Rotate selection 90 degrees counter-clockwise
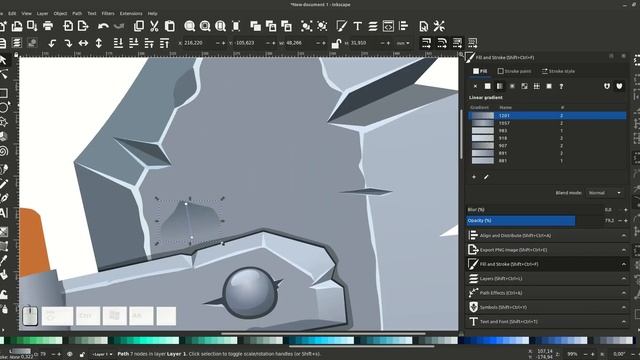 pyautogui.click(x=52, y=43)
